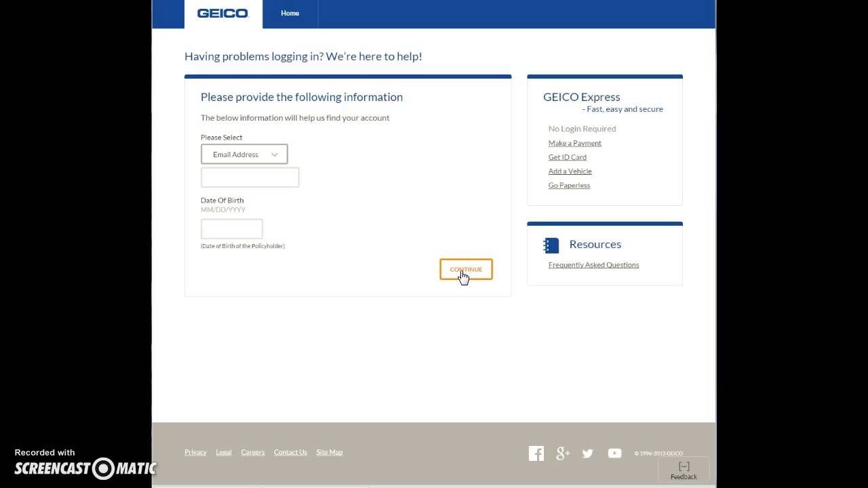Viewport: 868px width, 488px height.
Task: Open the YouTube icon
Action: [x=615, y=453]
